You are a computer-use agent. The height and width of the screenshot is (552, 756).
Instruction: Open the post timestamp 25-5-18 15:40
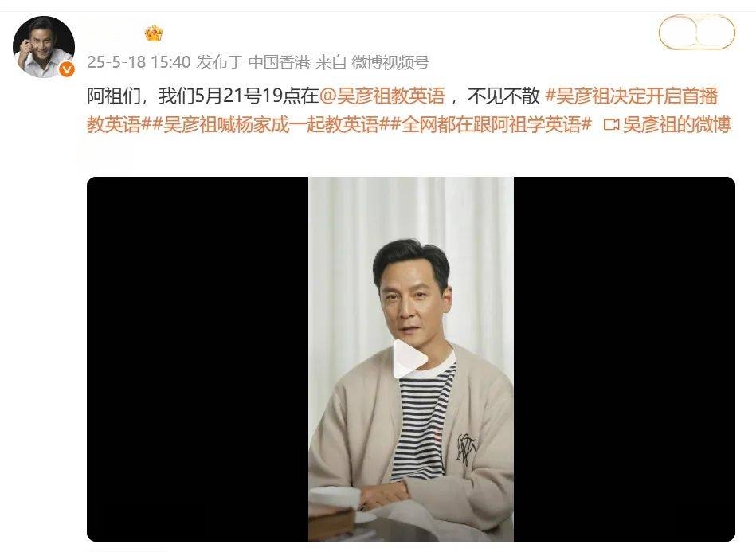click(139, 62)
